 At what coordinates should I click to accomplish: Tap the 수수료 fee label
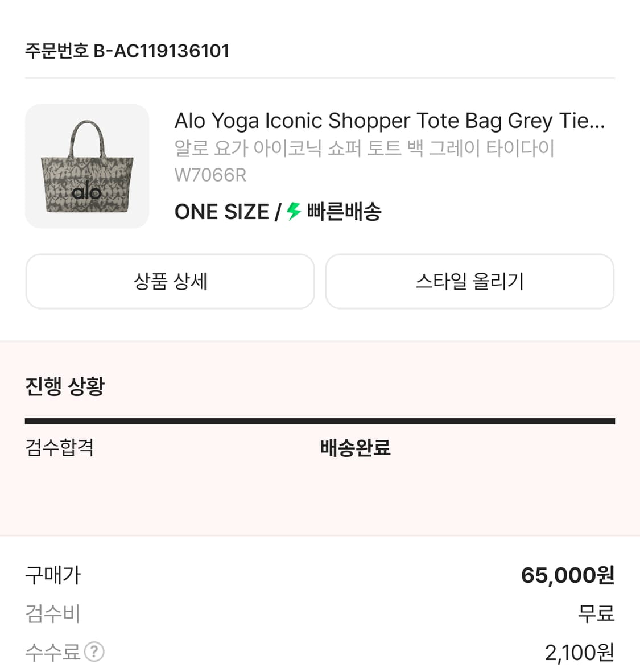[x=52, y=652]
